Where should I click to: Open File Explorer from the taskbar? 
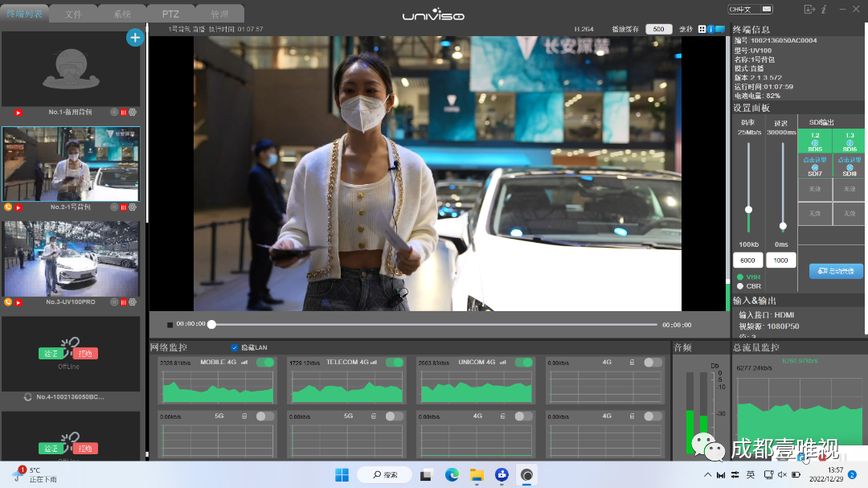(x=477, y=474)
